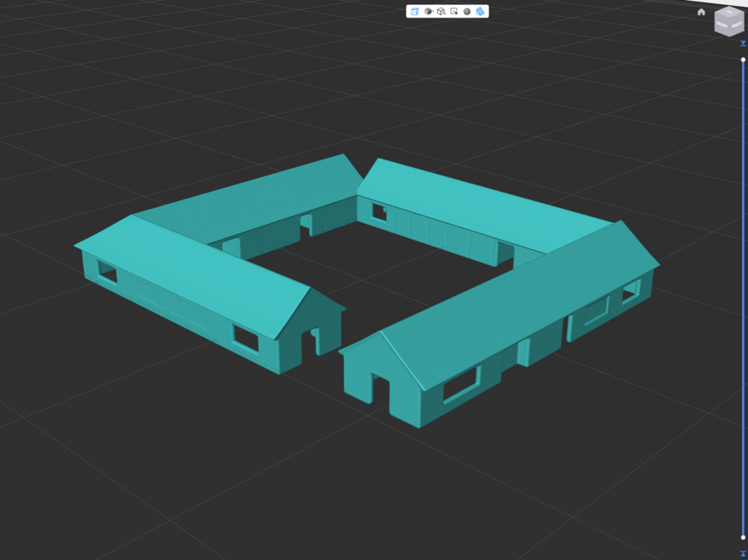Viewport: 748px width, 560px height.
Task: Click the upper handle of vertical slider
Action: pyautogui.click(x=743, y=60)
